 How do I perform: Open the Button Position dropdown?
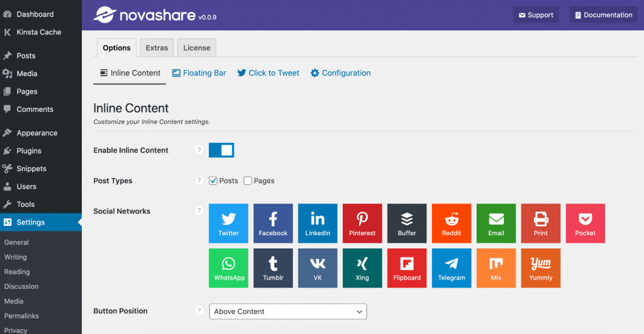(x=288, y=311)
